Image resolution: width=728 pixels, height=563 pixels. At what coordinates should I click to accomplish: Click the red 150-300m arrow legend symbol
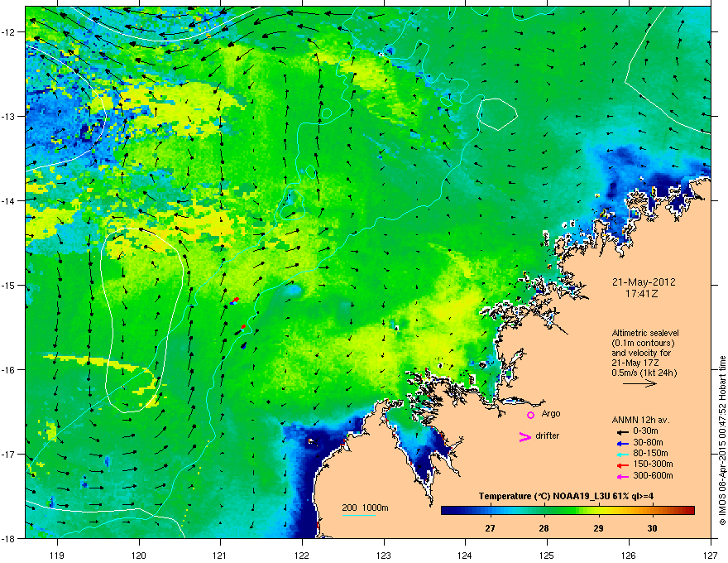(622, 465)
